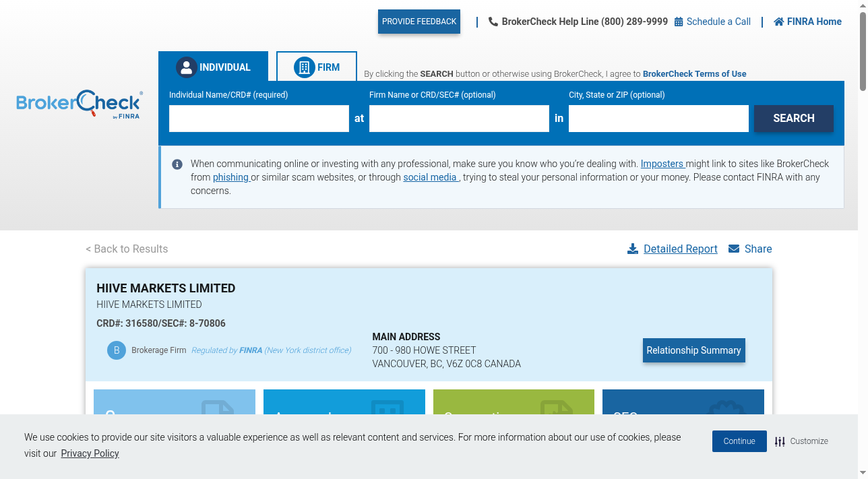Go Back to Results
Screen dimensions: 868x479
(127, 249)
